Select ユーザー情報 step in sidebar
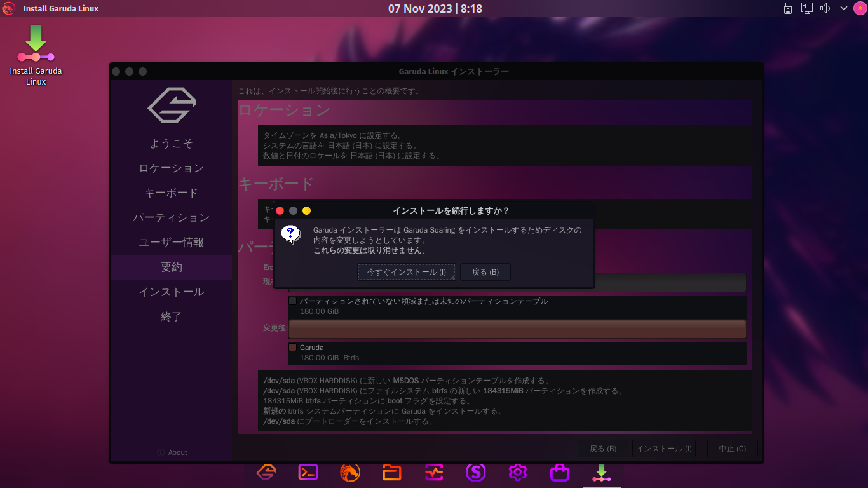The width and height of the screenshot is (868, 488). (x=172, y=243)
